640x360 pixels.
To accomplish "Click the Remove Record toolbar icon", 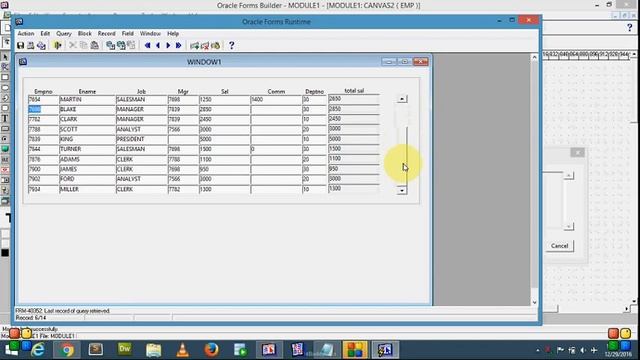I will coord(205,45).
